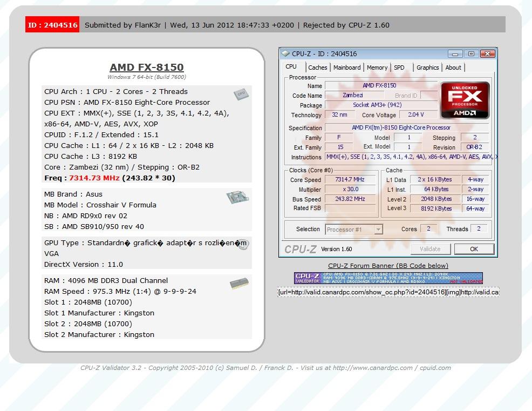Click the Threads count field
The image size is (532, 411).
point(479,228)
